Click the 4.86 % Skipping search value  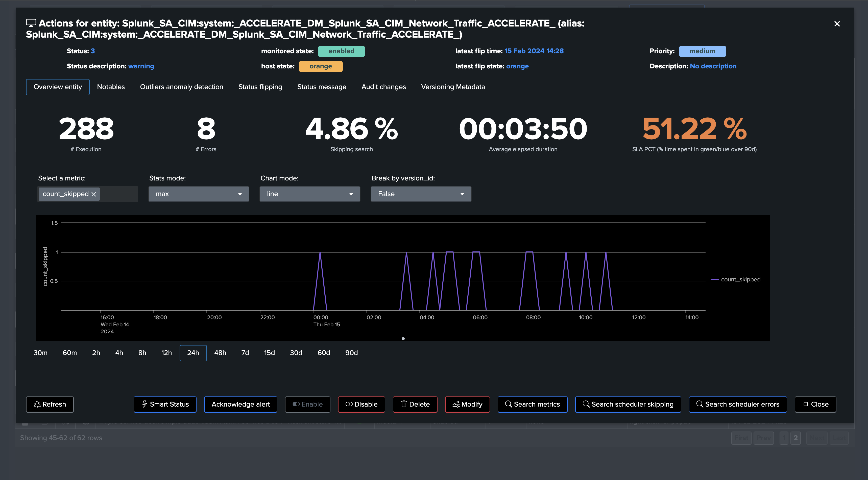[x=351, y=129]
